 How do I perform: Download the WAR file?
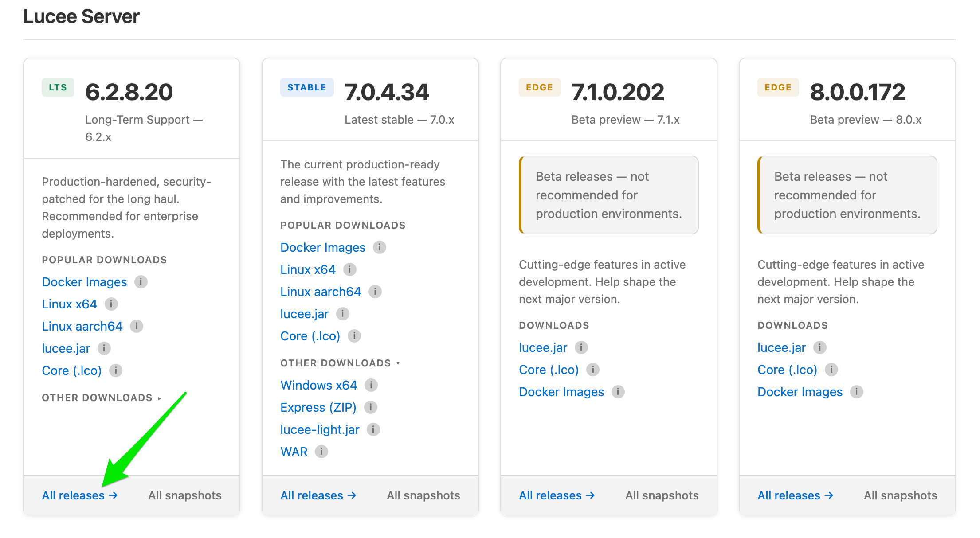tap(294, 452)
